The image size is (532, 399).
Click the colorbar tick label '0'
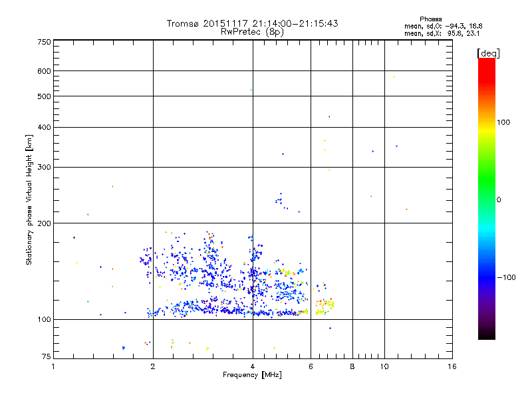[499, 200]
